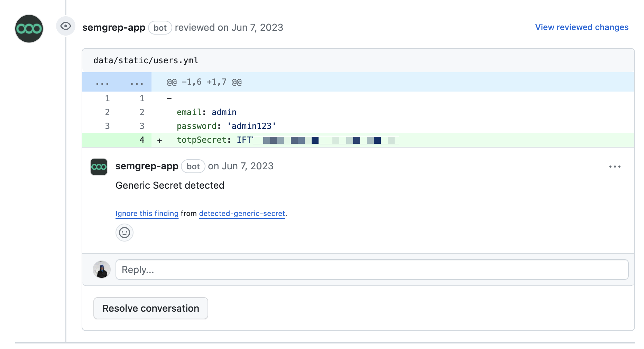Open the comment options kebab menu
644x349 pixels.
point(615,167)
